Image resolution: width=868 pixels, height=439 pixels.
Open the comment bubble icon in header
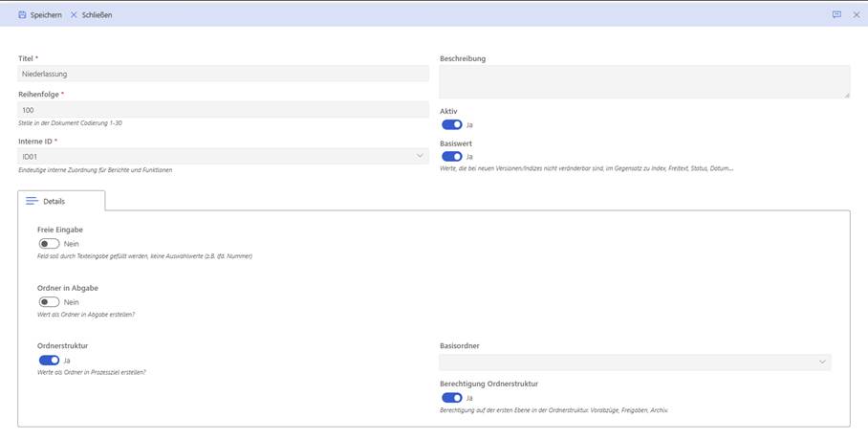[x=836, y=14]
